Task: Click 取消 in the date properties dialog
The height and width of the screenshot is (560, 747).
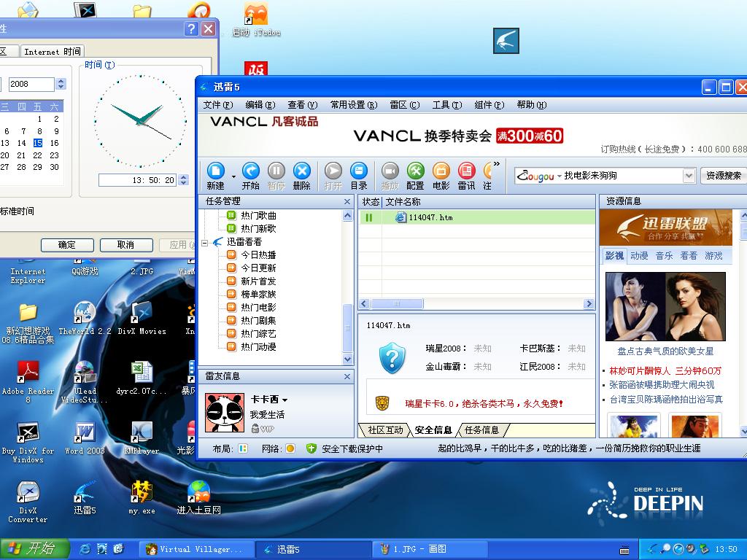Action: pyautogui.click(x=125, y=245)
